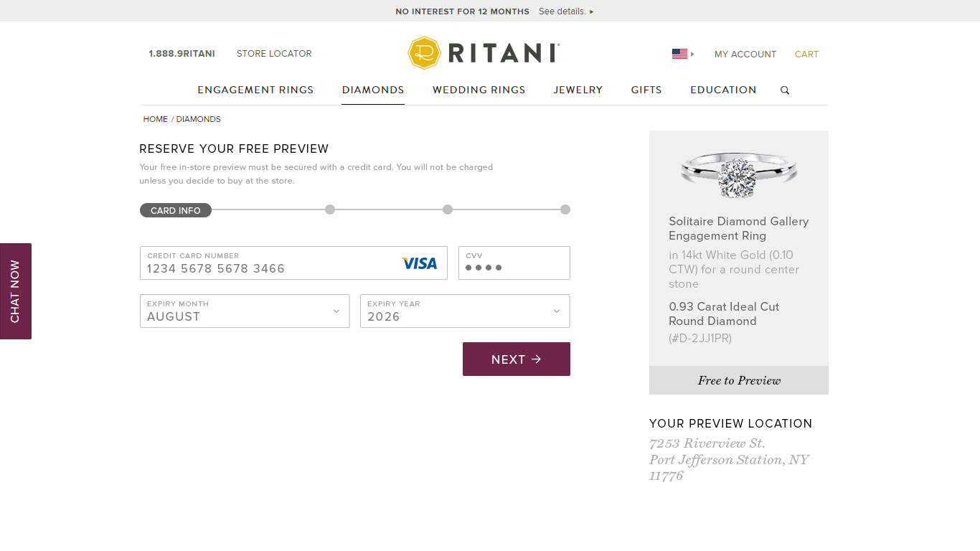Click the Visa card icon
Image resolution: width=980 pixels, height=551 pixels.
tap(419, 263)
